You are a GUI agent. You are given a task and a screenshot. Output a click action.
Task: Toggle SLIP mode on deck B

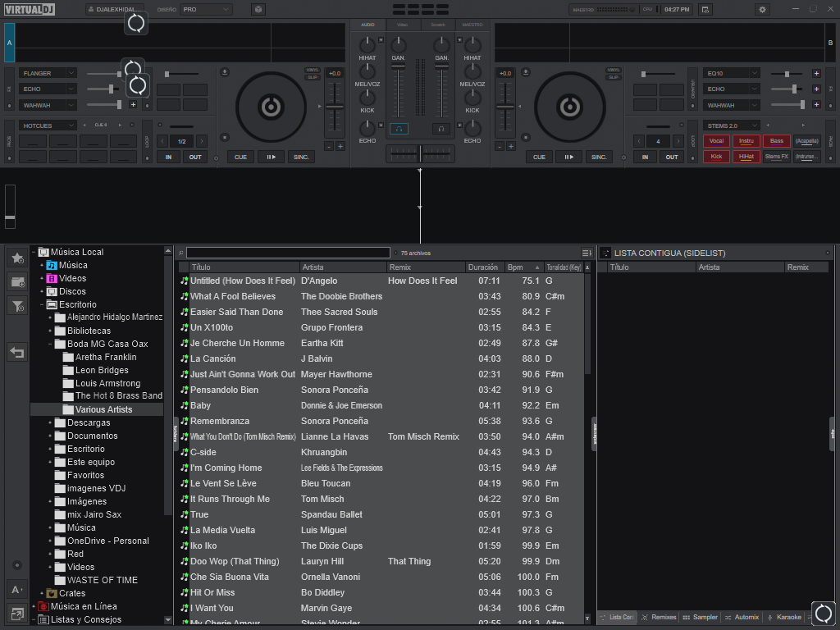coord(614,77)
